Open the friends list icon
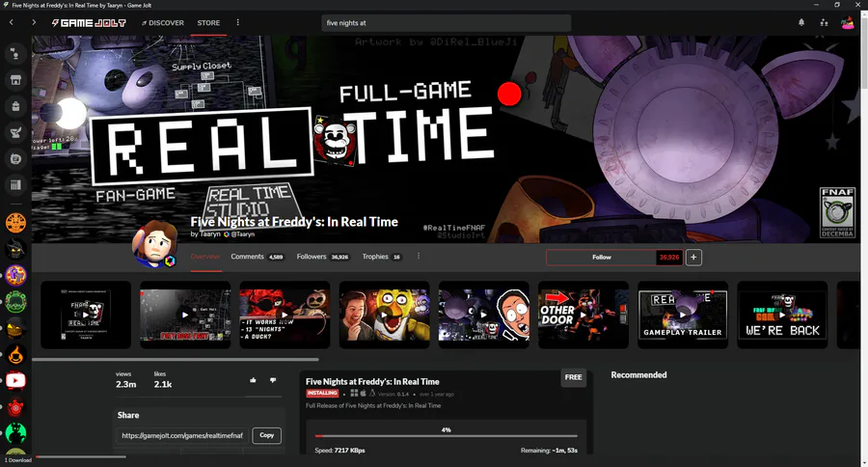The width and height of the screenshot is (868, 467). point(824,23)
